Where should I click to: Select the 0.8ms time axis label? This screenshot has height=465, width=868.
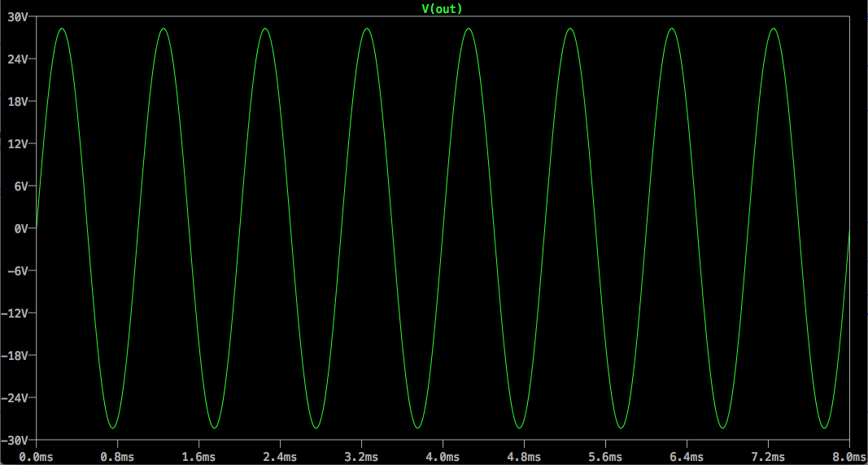(x=117, y=458)
